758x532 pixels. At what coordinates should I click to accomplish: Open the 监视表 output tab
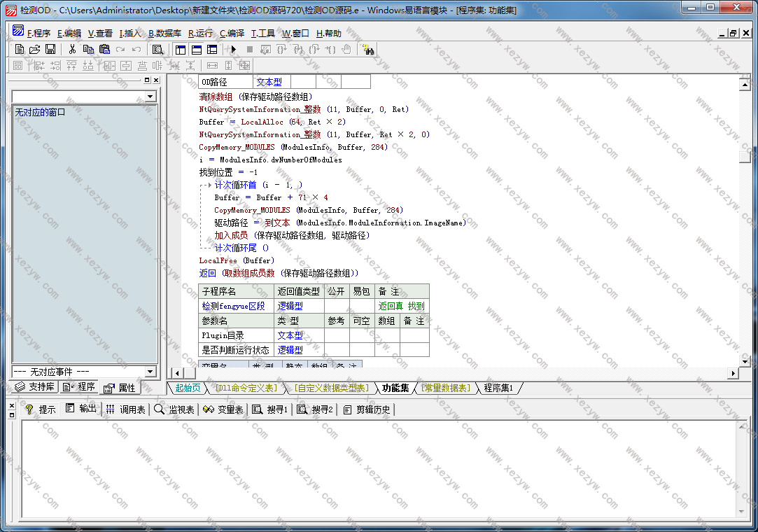175,409
